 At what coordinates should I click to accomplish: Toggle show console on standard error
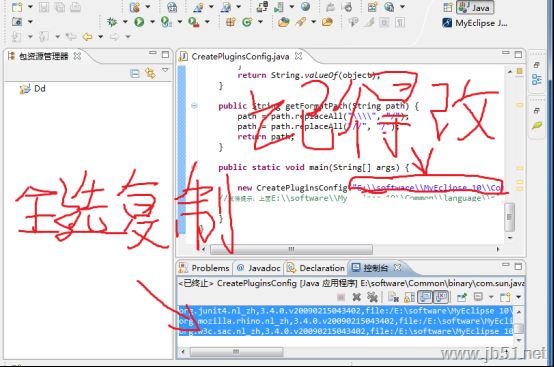pos(441,297)
